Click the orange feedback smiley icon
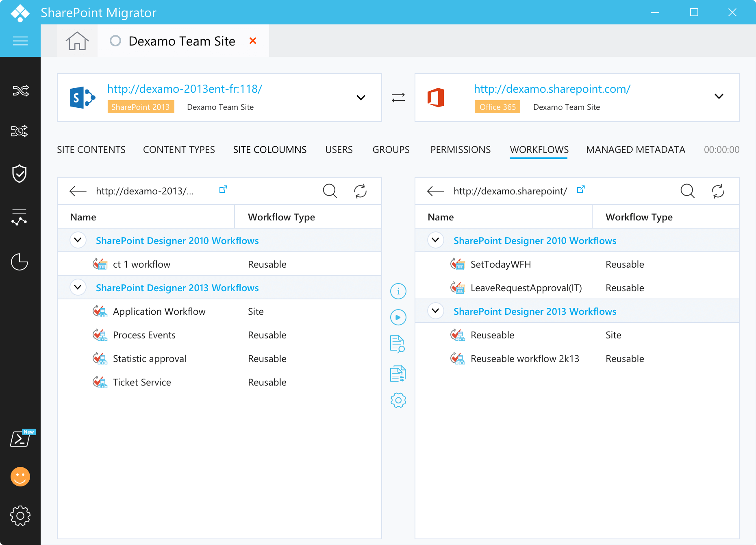 point(20,476)
